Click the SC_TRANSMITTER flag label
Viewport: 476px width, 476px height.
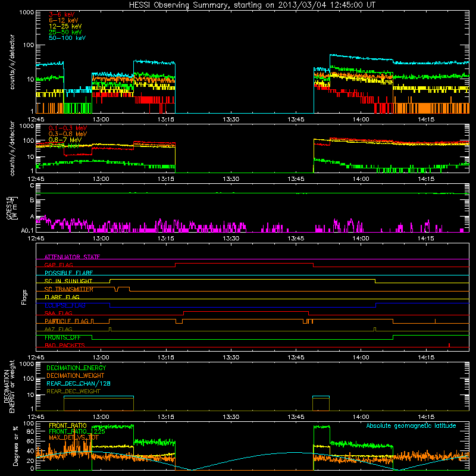[68, 289]
